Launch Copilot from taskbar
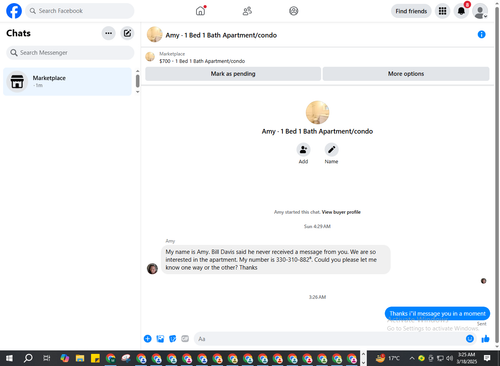 pos(64,358)
